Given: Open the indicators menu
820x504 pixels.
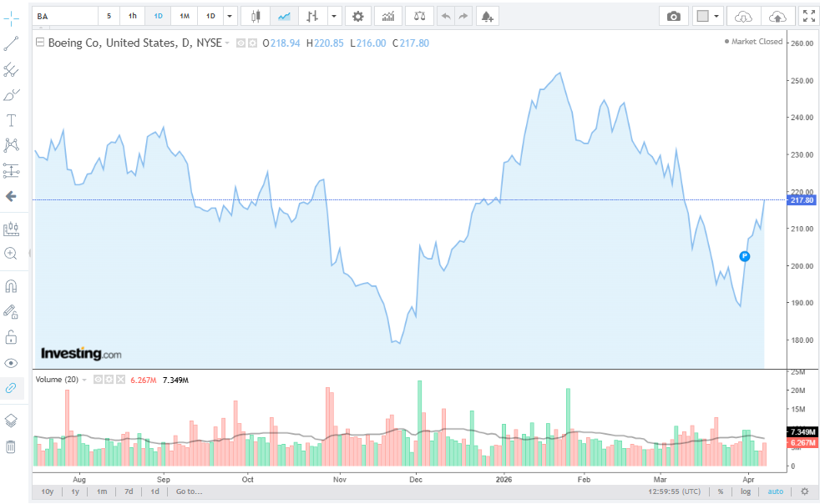Looking at the screenshot, I should [388, 16].
